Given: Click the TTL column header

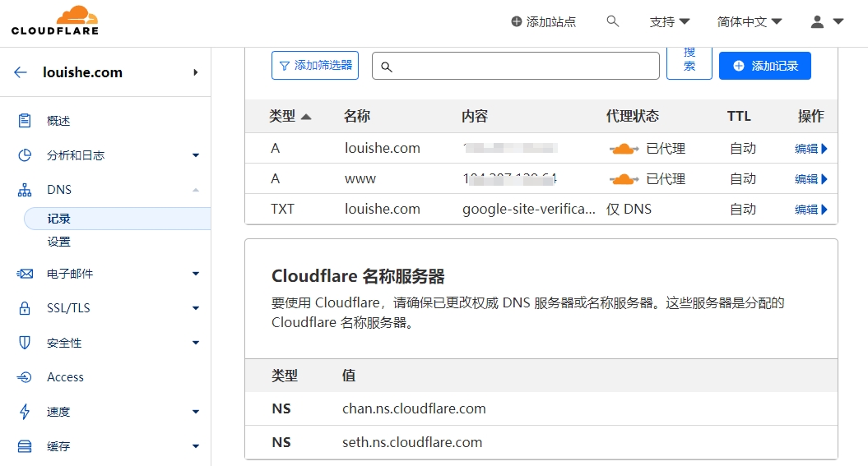Looking at the screenshot, I should tap(739, 116).
